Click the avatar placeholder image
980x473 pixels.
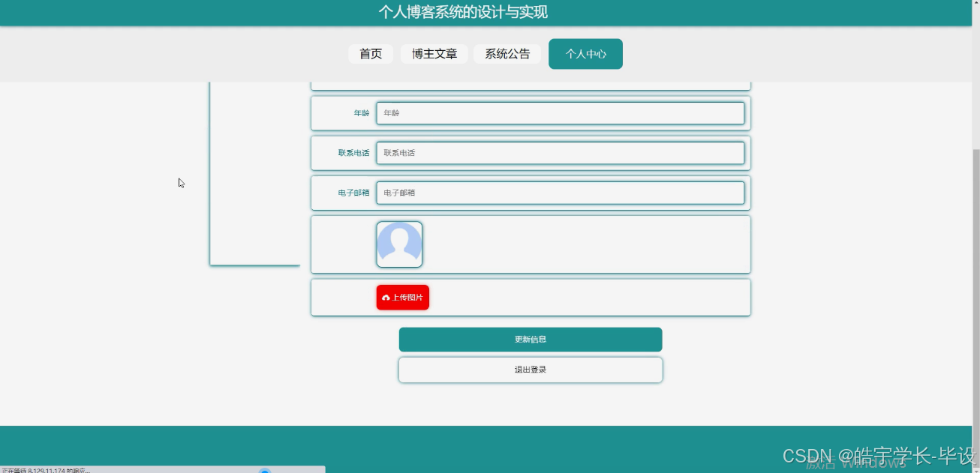[x=399, y=244]
